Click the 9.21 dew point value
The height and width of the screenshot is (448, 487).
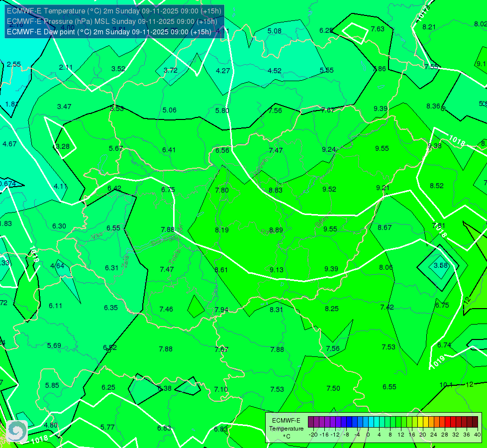(383, 188)
